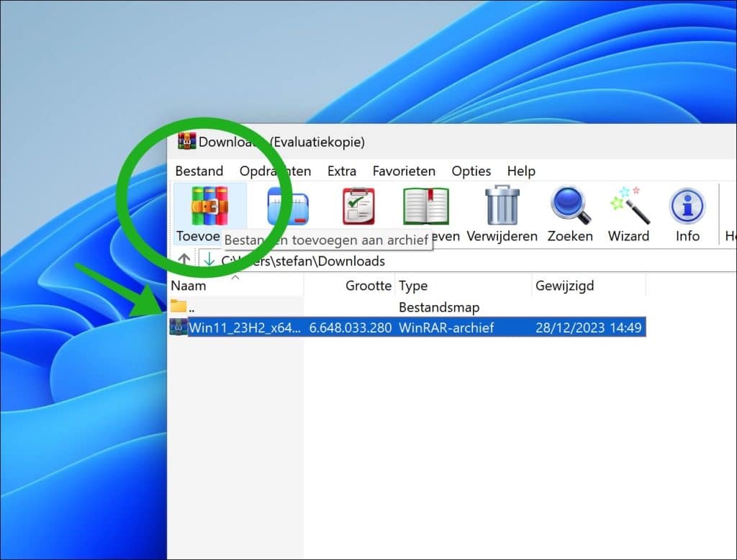The width and height of the screenshot is (737, 560).
Task: Open the Wizard magic wand tool
Action: [x=630, y=205]
